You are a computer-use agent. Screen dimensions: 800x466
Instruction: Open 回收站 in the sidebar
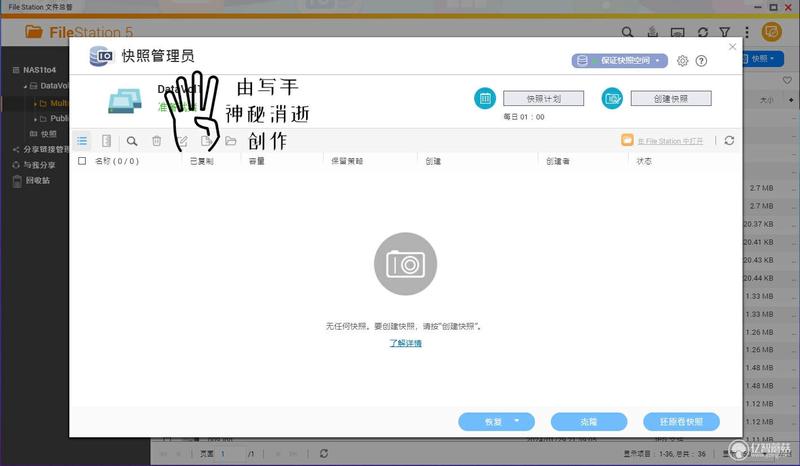[x=38, y=181]
